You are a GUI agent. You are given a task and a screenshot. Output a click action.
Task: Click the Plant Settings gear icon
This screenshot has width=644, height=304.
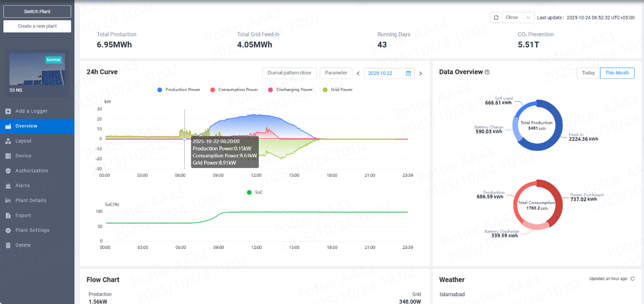(8, 230)
